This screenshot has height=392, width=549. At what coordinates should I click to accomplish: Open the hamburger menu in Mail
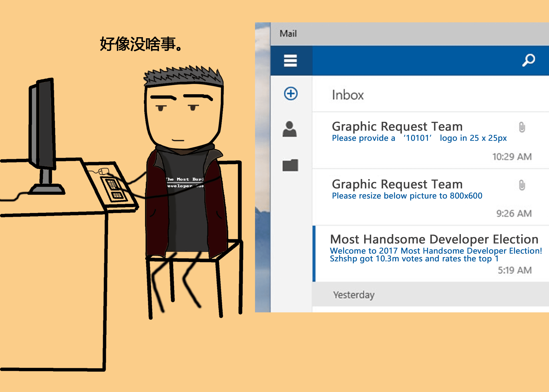pos(290,60)
